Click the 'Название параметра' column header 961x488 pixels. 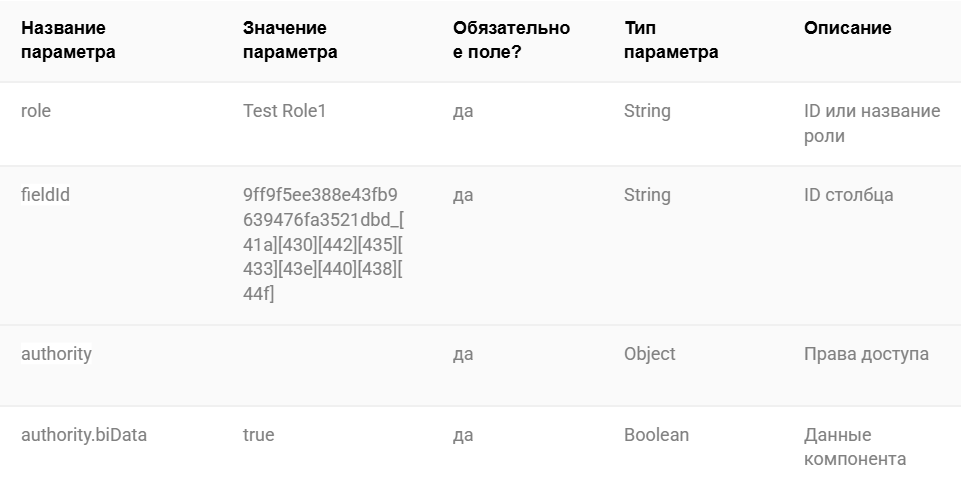point(68,40)
